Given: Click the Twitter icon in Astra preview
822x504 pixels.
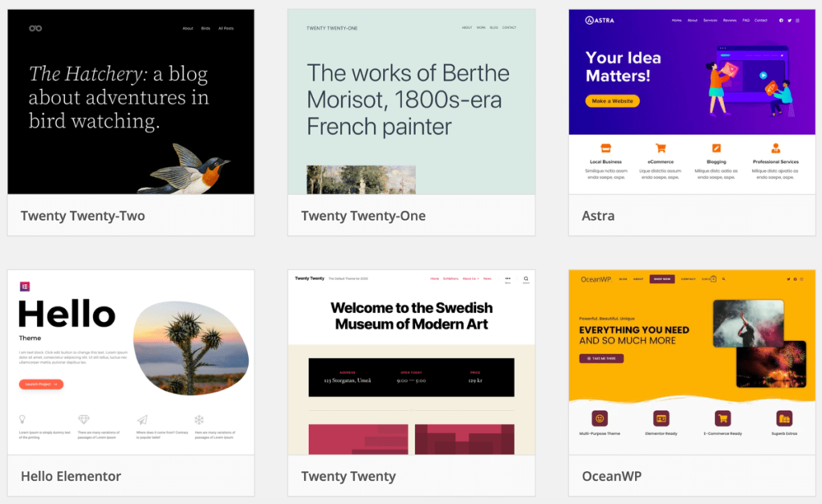Looking at the screenshot, I should coord(790,20).
